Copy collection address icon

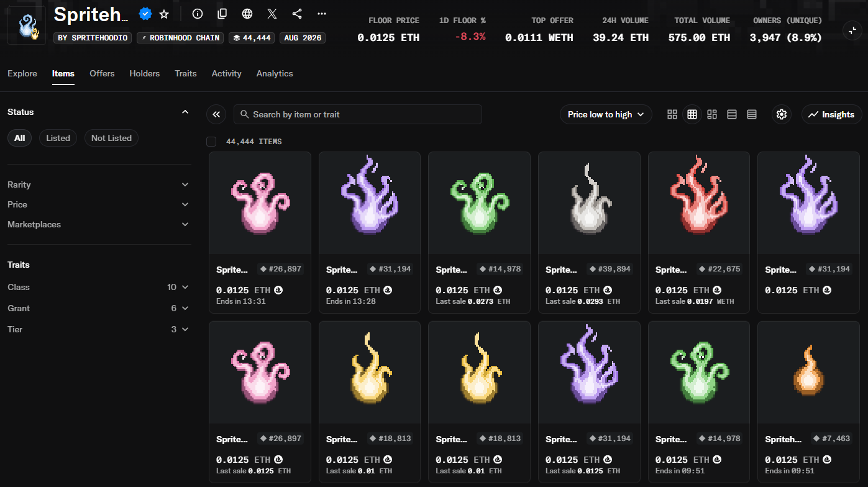(x=222, y=14)
